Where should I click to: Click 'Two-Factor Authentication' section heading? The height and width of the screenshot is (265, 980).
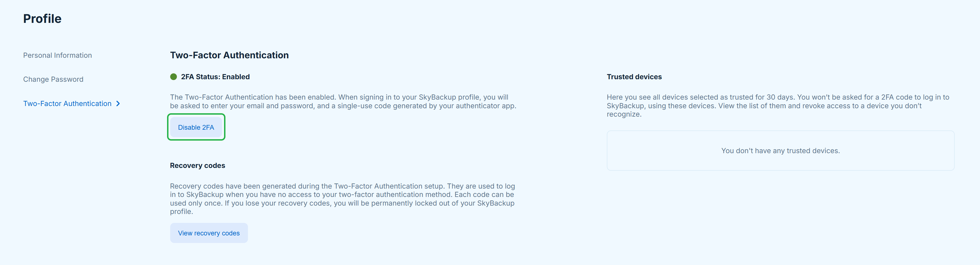click(229, 56)
